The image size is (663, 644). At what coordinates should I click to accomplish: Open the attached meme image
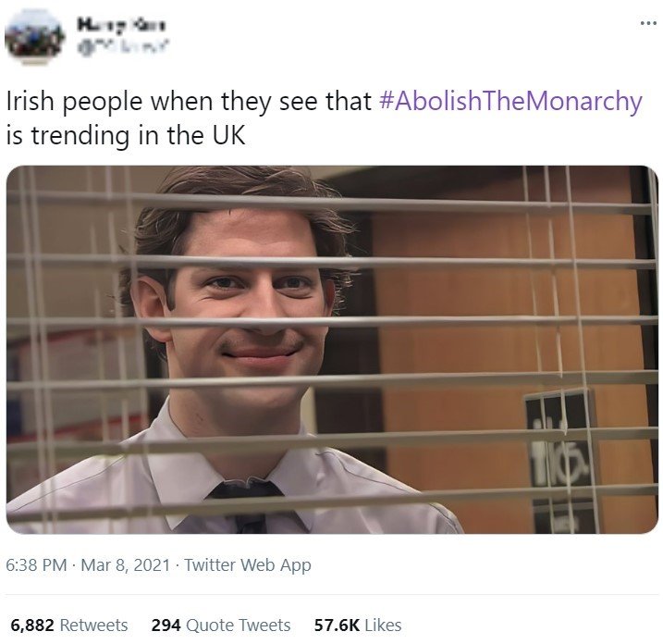[332, 350]
